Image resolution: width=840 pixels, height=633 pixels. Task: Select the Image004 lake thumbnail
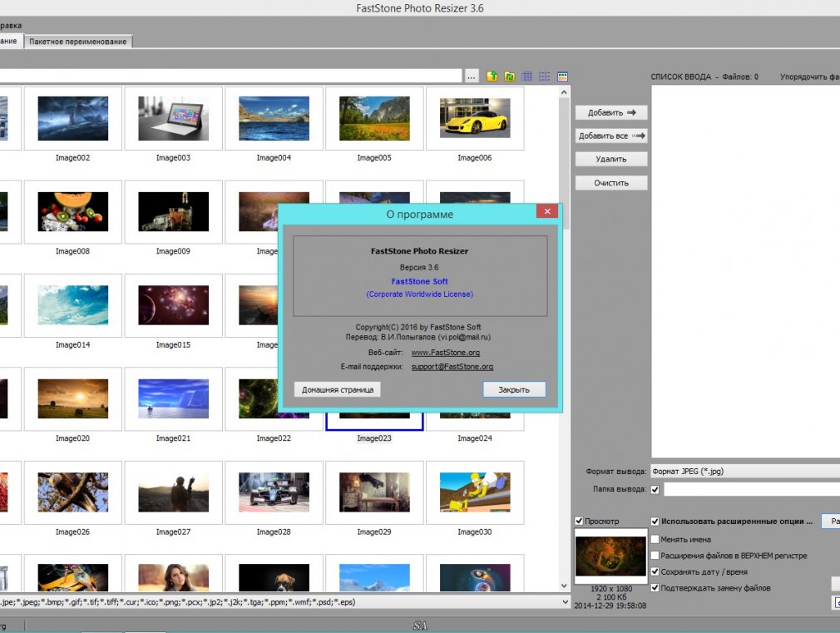[274, 118]
